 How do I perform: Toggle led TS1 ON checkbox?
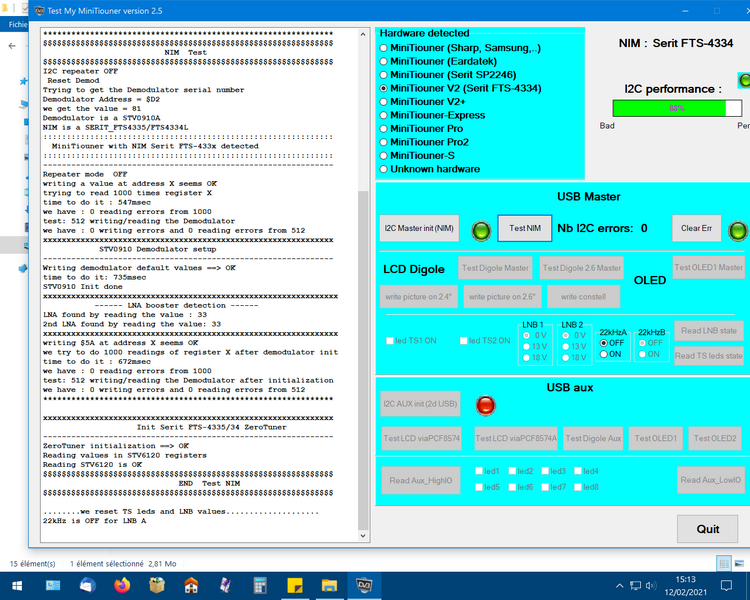(390, 341)
